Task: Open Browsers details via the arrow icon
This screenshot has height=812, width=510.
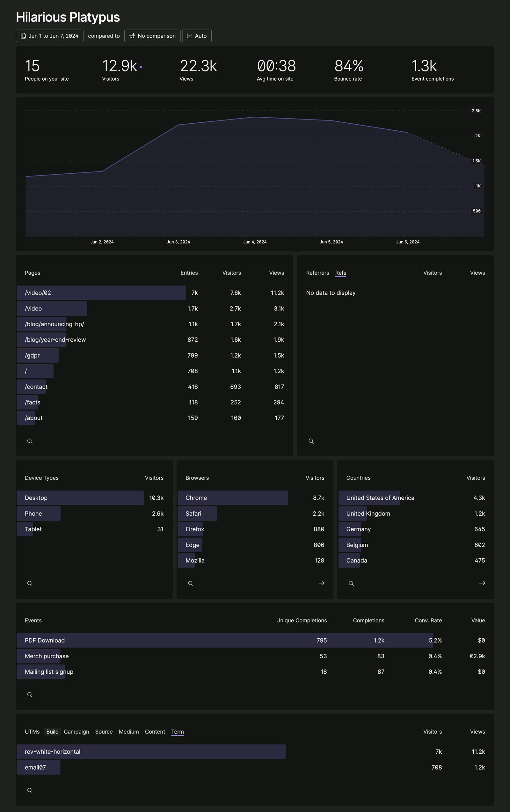Action: click(x=321, y=583)
